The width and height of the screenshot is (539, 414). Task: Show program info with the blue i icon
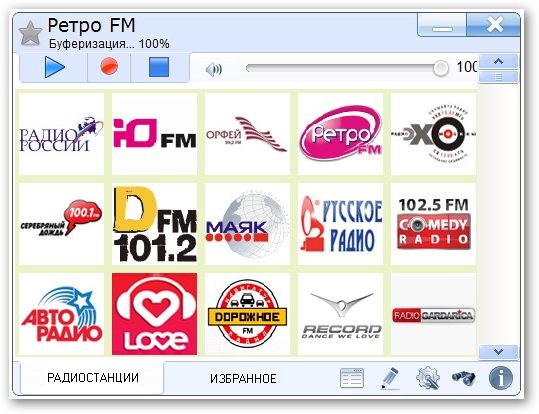(500, 378)
